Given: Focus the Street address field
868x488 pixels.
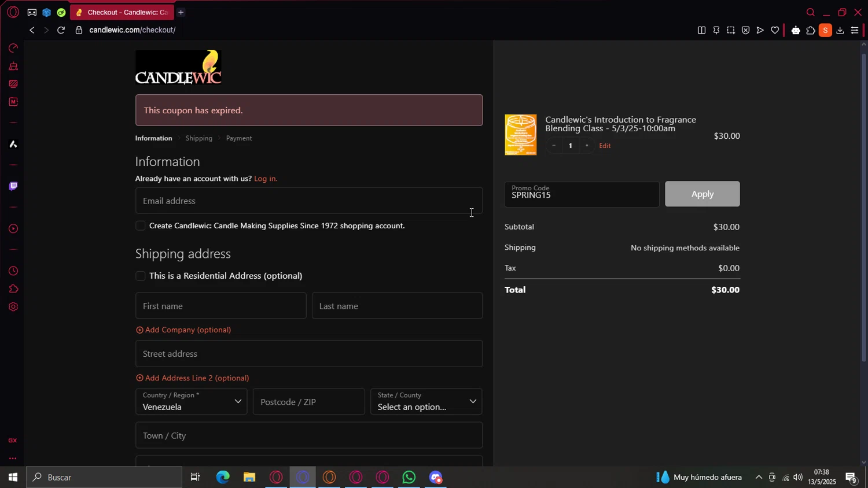Looking at the screenshot, I should point(309,353).
